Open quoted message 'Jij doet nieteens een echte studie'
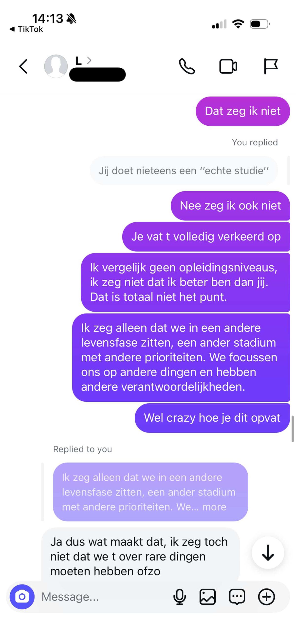The image size is (296, 644). point(184,171)
